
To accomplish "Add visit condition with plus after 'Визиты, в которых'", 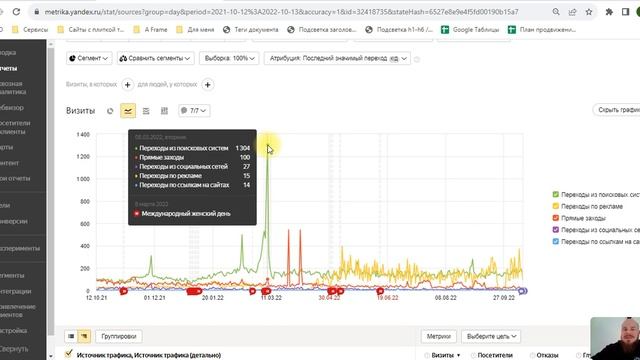I will pyautogui.click(x=127, y=84).
